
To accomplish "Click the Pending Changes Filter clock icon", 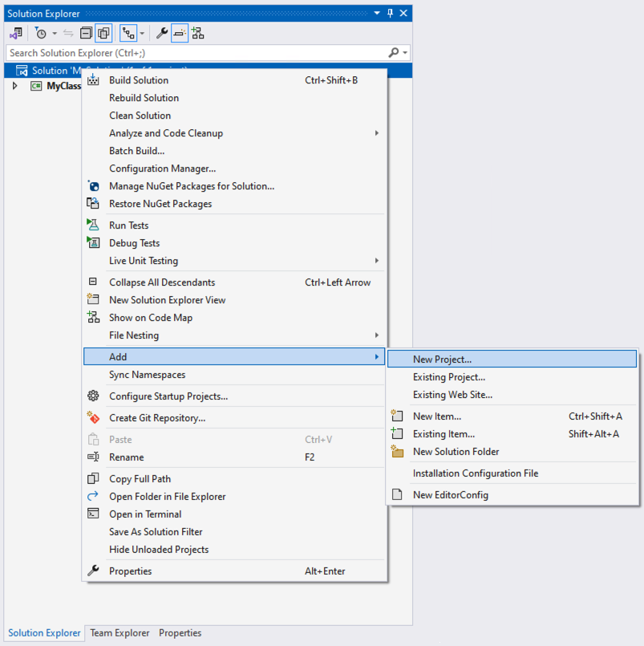I will [40, 33].
